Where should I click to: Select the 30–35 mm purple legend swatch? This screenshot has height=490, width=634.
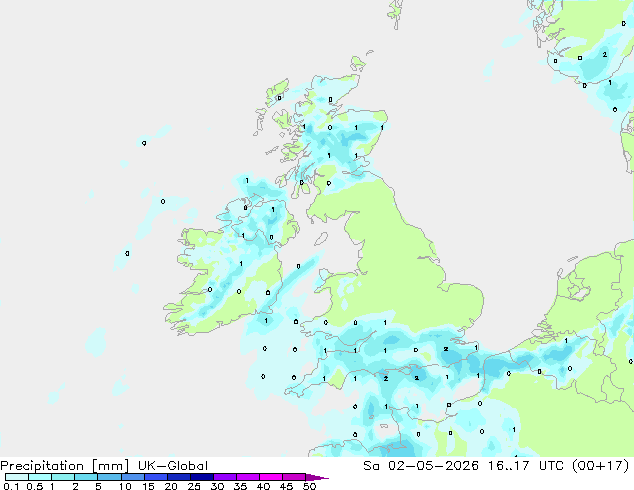(225, 477)
